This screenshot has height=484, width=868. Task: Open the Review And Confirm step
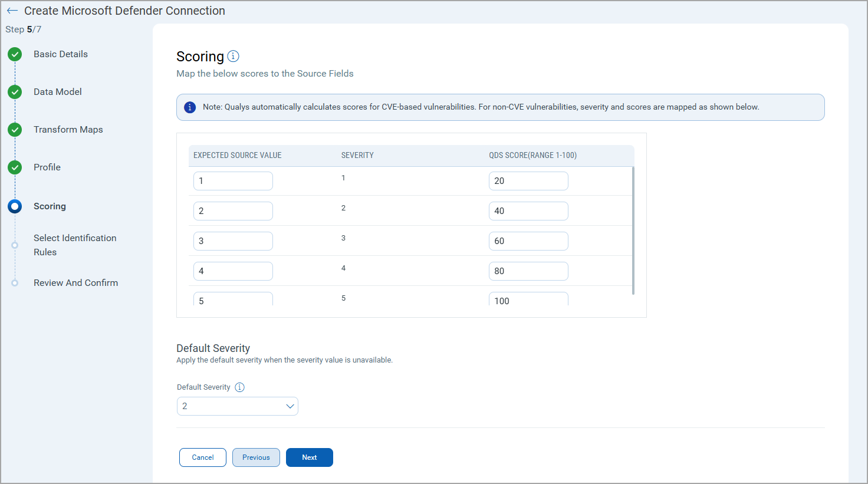(x=75, y=283)
